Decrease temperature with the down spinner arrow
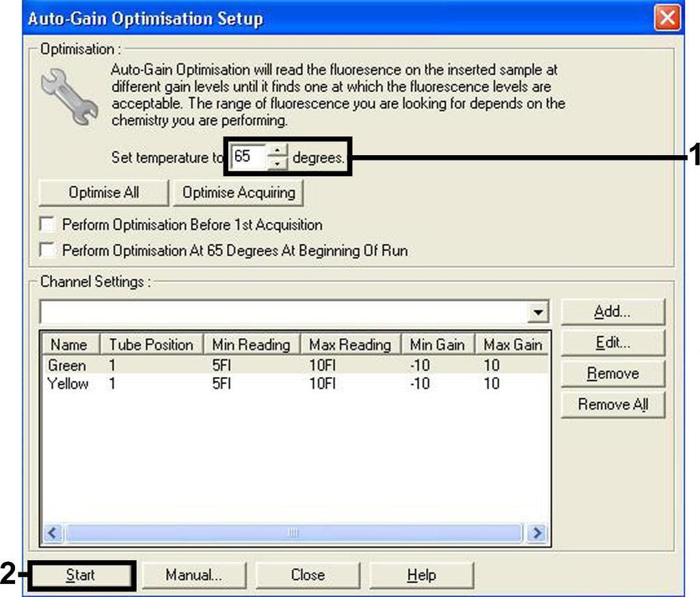Image resolution: width=700 pixels, height=597 pixels. (278, 163)
